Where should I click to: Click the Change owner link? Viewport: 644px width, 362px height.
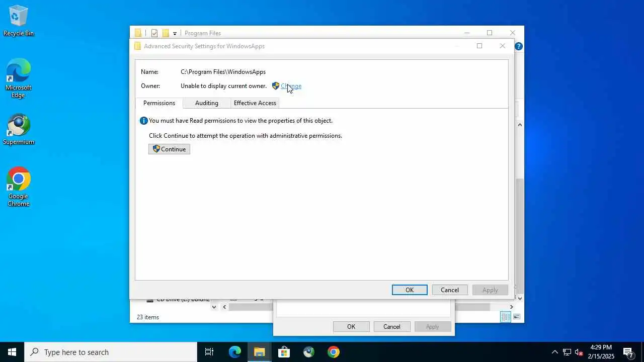[291, 86]
